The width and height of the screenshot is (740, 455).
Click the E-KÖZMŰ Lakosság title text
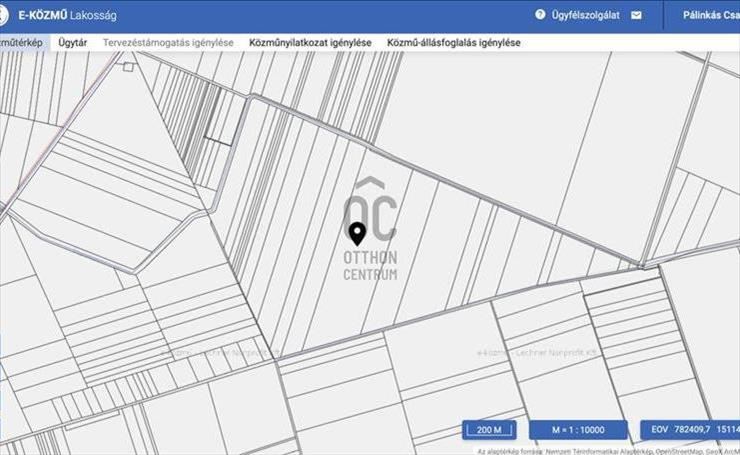click(x=66, y=16)
